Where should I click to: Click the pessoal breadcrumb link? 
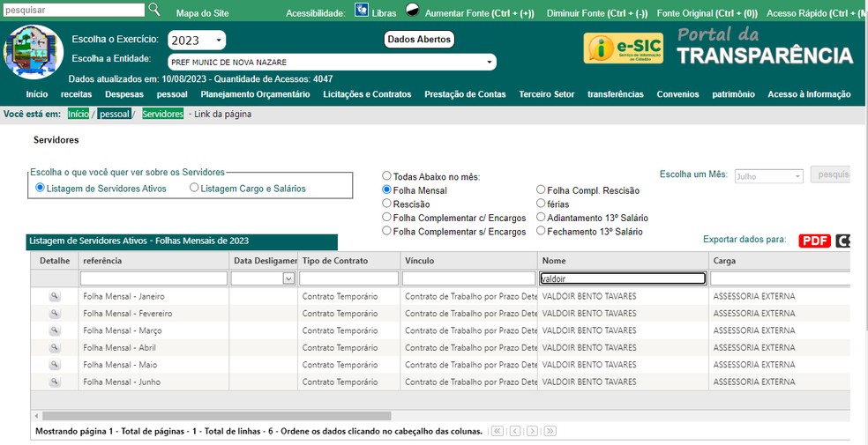[115, 115]
